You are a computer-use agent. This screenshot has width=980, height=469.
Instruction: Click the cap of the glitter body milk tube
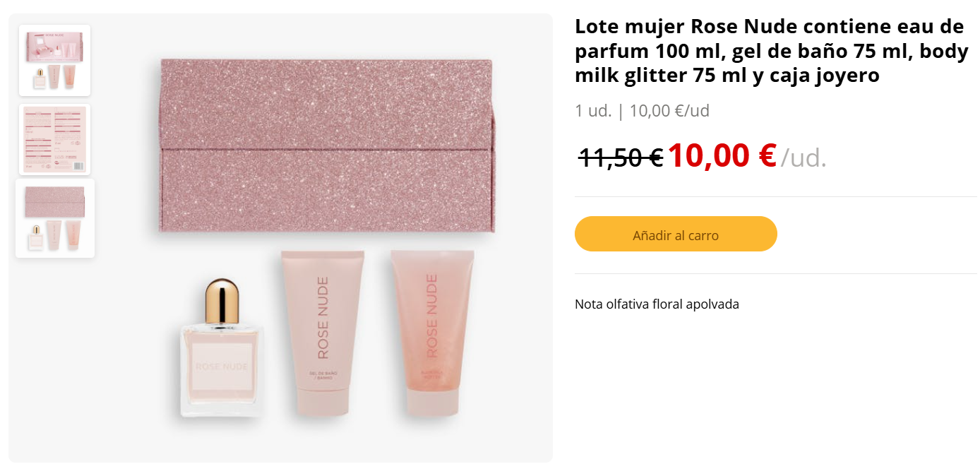tap(432, 403)
